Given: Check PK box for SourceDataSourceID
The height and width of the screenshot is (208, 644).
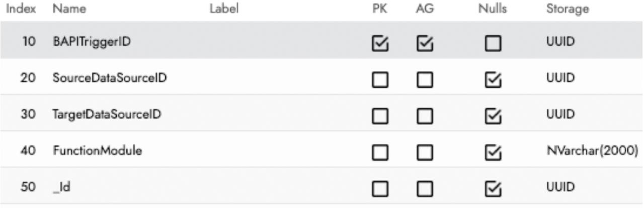Looking at the screenshot, I should tap(379, 80).
